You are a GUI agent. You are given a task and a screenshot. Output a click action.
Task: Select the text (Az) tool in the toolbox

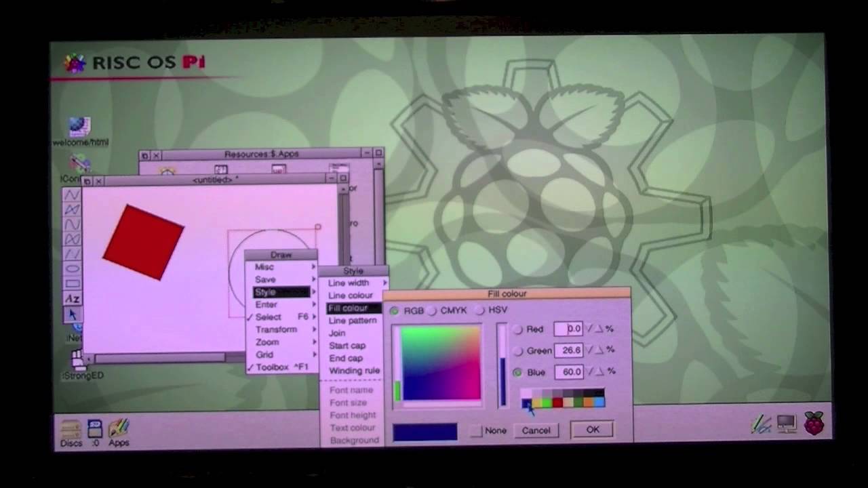click(x=72, y=299)
